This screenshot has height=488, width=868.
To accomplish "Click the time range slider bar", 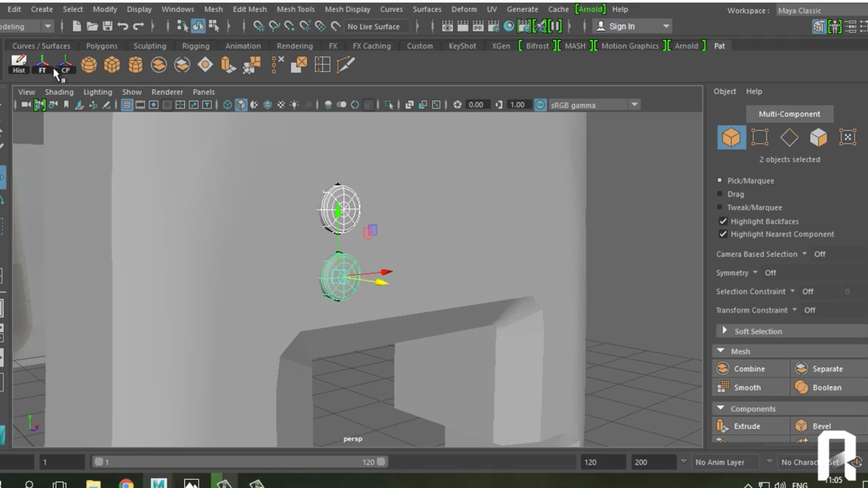I will click(238, 462).
